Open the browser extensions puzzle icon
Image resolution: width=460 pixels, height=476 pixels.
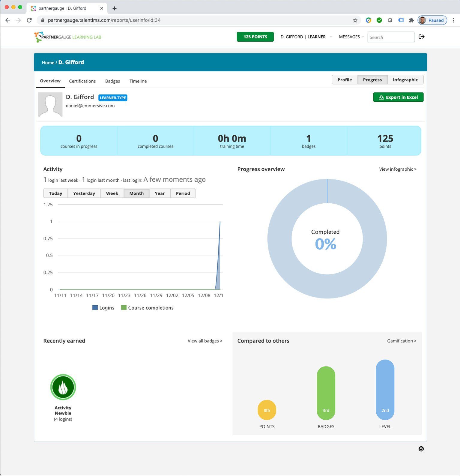point(411,20)
